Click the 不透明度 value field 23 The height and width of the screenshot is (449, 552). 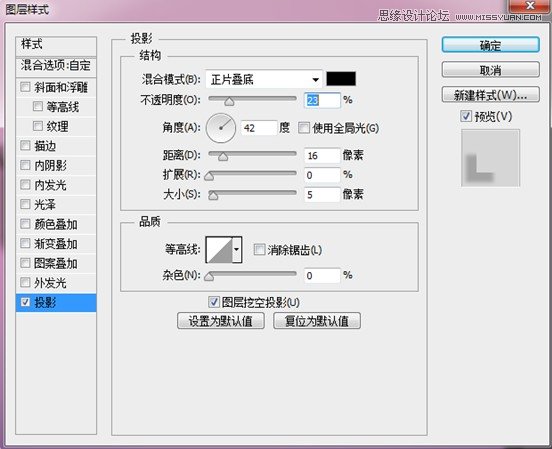[x=322, y=100]
